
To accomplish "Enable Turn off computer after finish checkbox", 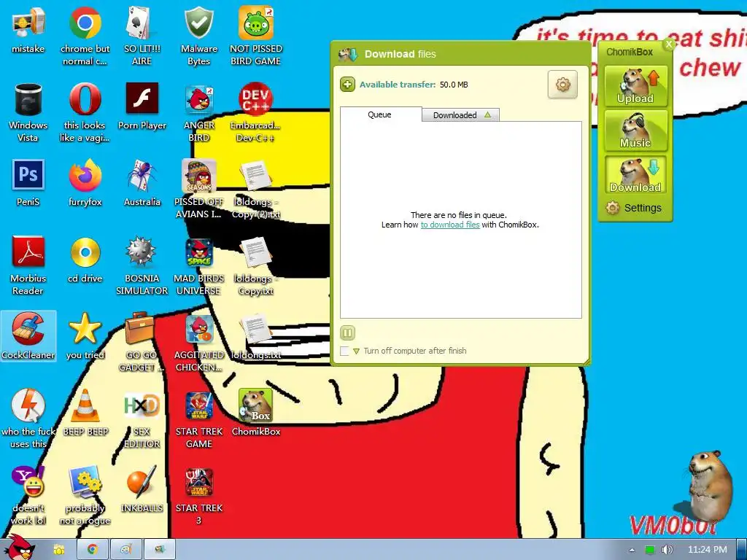I will point(344,351).
